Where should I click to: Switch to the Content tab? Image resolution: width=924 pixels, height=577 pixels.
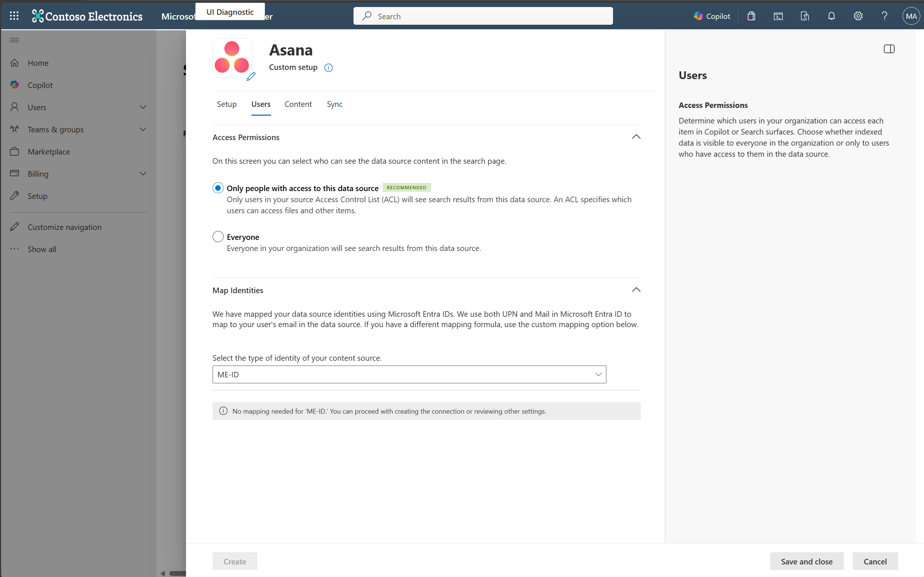[298, 104]
